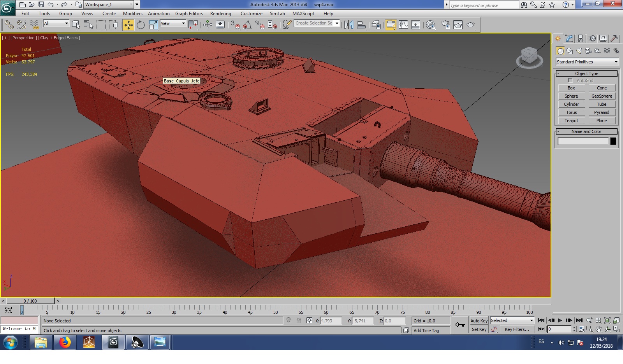Click the Use Pivot Point Center button
This screenshot has width=623, height=364.
click(x=193, y=25)
